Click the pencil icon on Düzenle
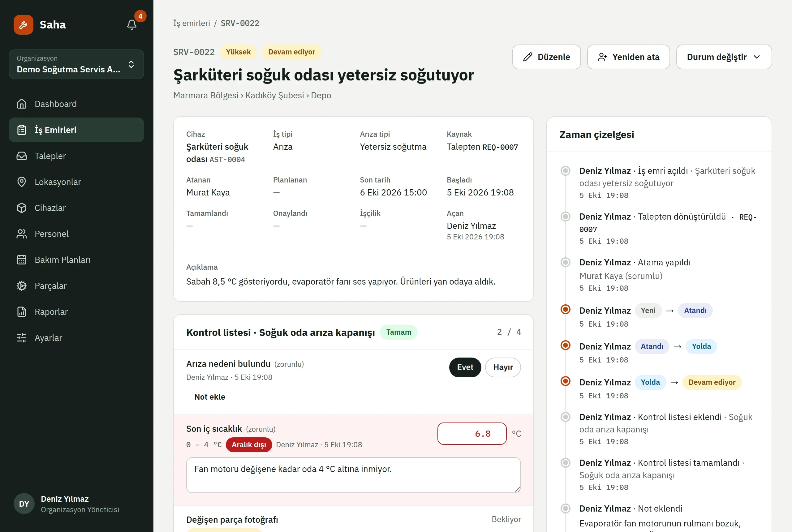This screenshot has width=792, height=532. point(528,57)
